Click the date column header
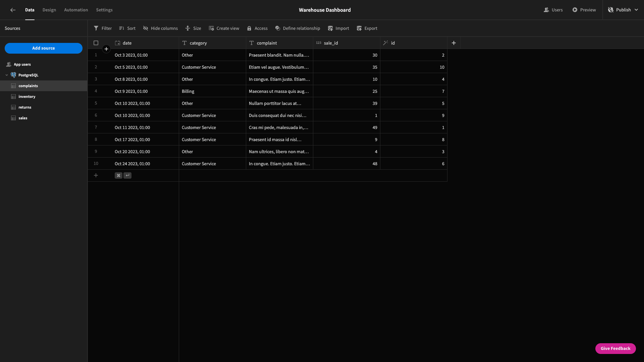 pos(145,43)
